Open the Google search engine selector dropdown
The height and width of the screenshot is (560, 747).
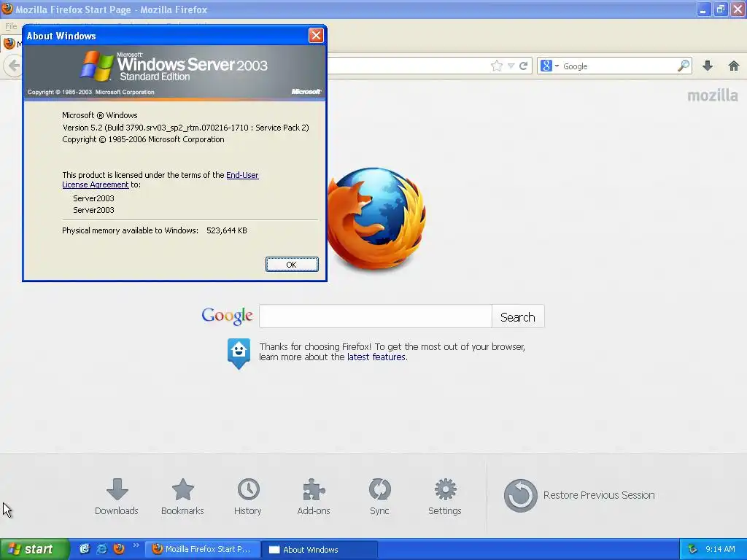point(549,66)
